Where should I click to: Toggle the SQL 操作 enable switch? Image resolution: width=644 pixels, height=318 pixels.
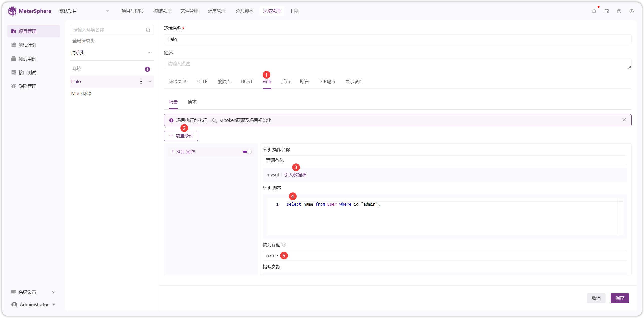point(247,152)
